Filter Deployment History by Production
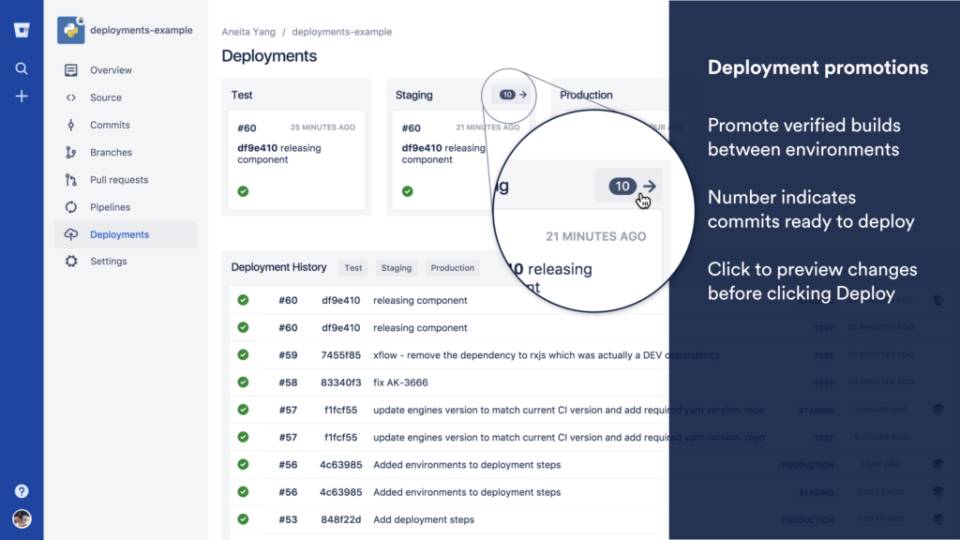 click(452, 268)
